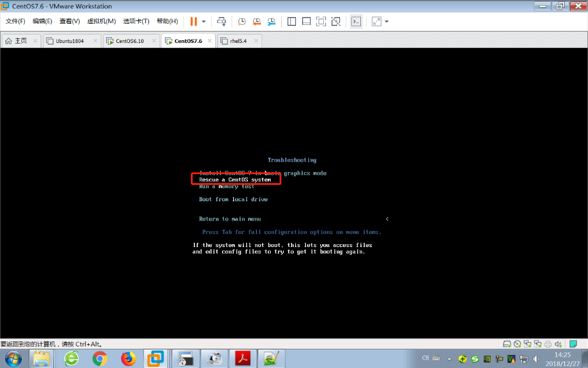
Task: Click the orange Pause VM button
Action: pos(194,21)
